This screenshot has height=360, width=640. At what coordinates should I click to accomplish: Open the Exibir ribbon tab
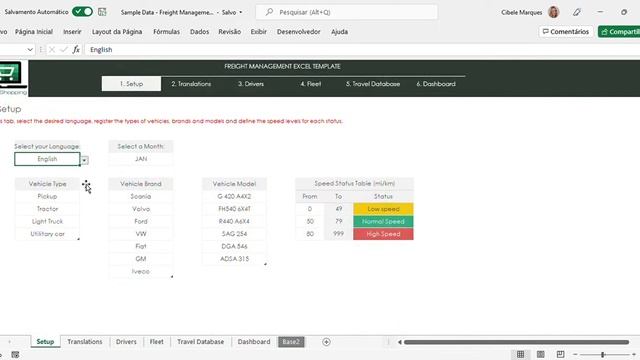pos(258,31)
